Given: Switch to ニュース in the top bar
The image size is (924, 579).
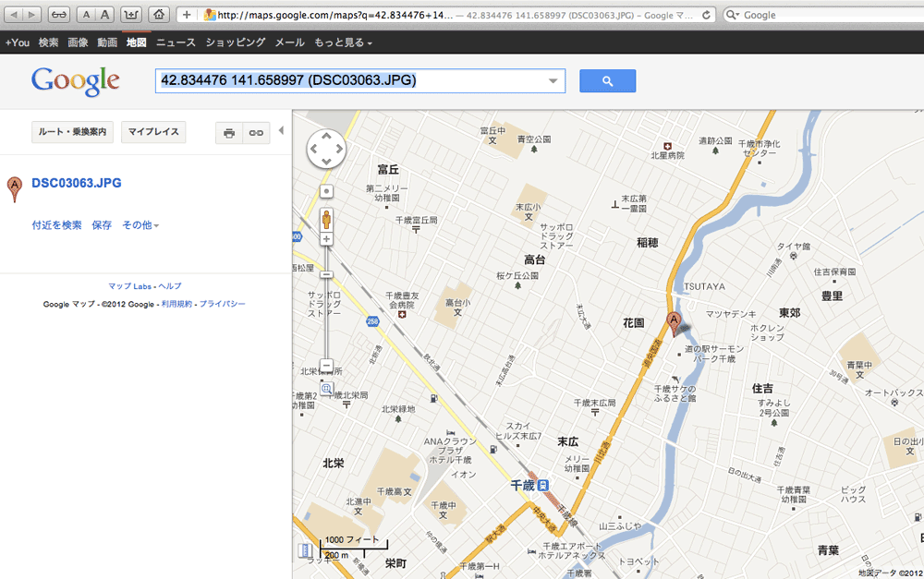Looking at the screenshot, I should 176,42.
